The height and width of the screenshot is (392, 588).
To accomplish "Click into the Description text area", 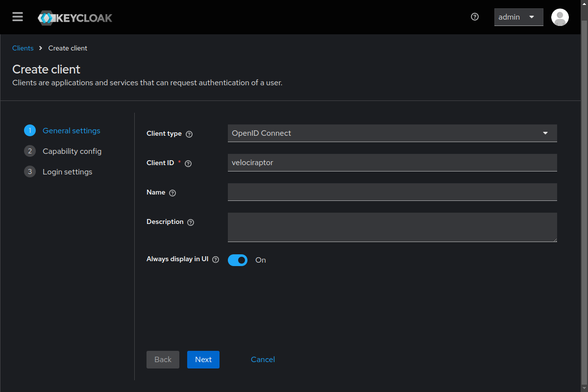I will tap(392, 227).
